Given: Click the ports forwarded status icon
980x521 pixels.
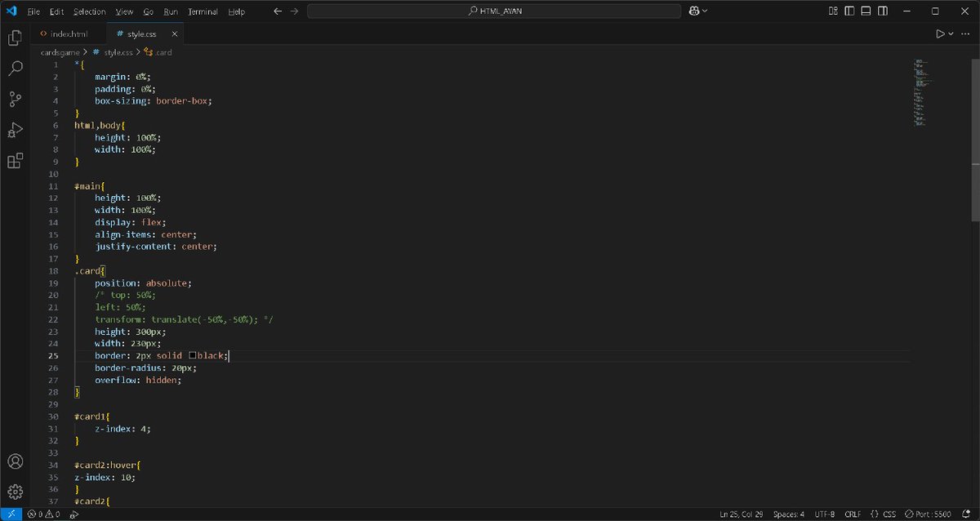Looking at the screenshot, I should coord(74,514).
